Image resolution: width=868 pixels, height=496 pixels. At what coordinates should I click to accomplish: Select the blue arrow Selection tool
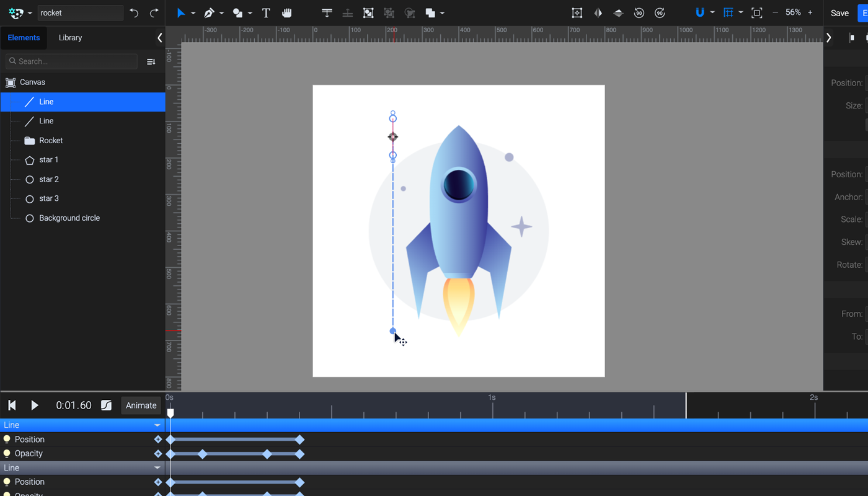click(x=181, y=13)
